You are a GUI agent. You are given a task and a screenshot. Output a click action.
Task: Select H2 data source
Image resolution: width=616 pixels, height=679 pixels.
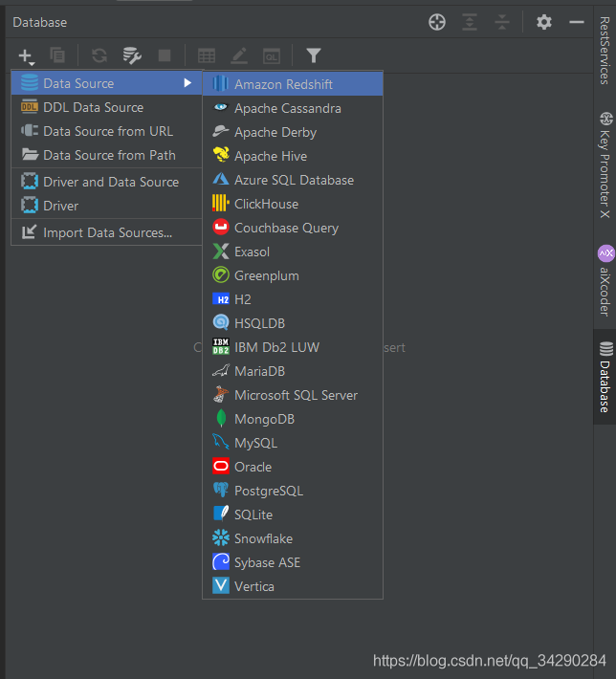[293, 299]
